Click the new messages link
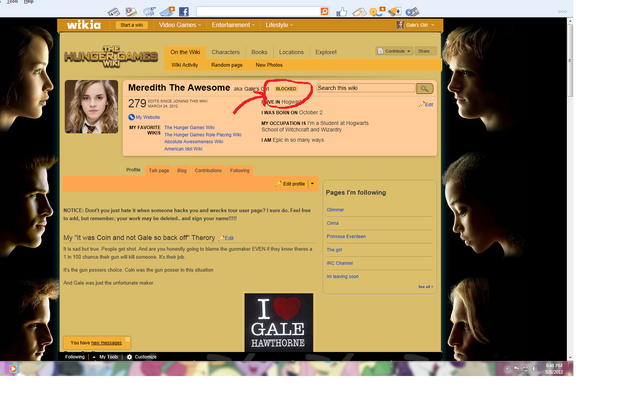The width and height of the screenshot is (640, 400). (107, 343)
